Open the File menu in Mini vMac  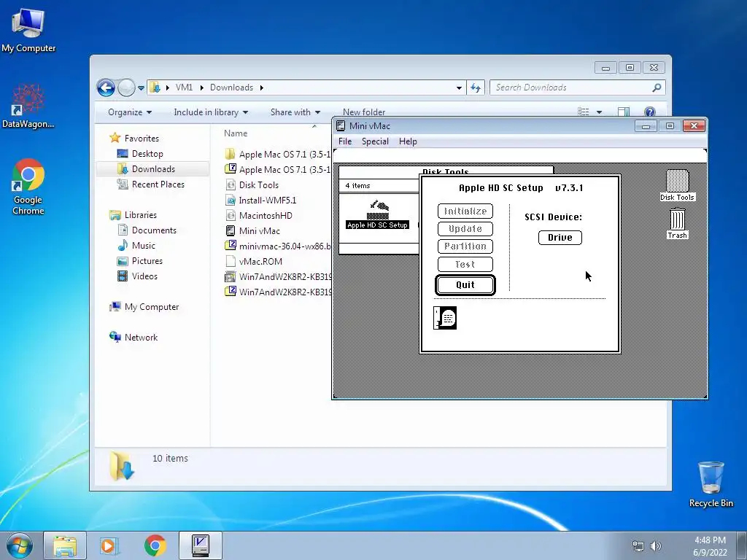click(345, 141)
